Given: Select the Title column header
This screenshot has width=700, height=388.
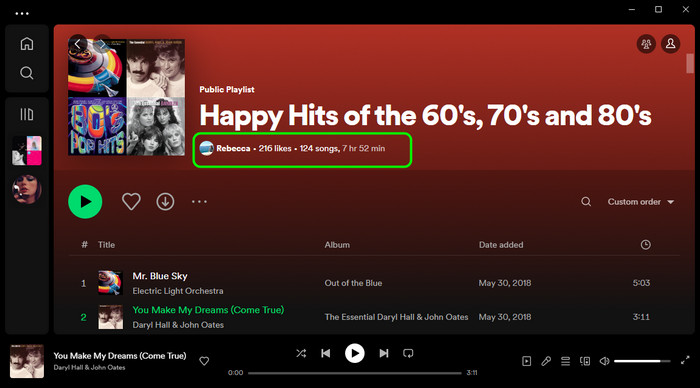Looking at the screenshot, I should 106,245.
